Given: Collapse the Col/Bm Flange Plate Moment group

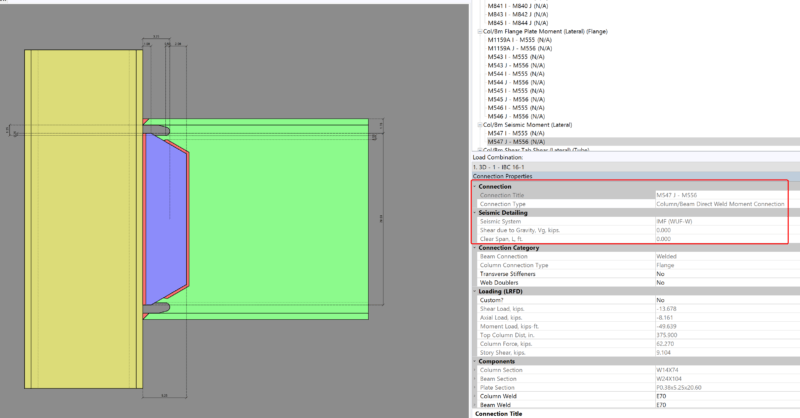Looking at the screenshot, I should click(x=477, y=31).
